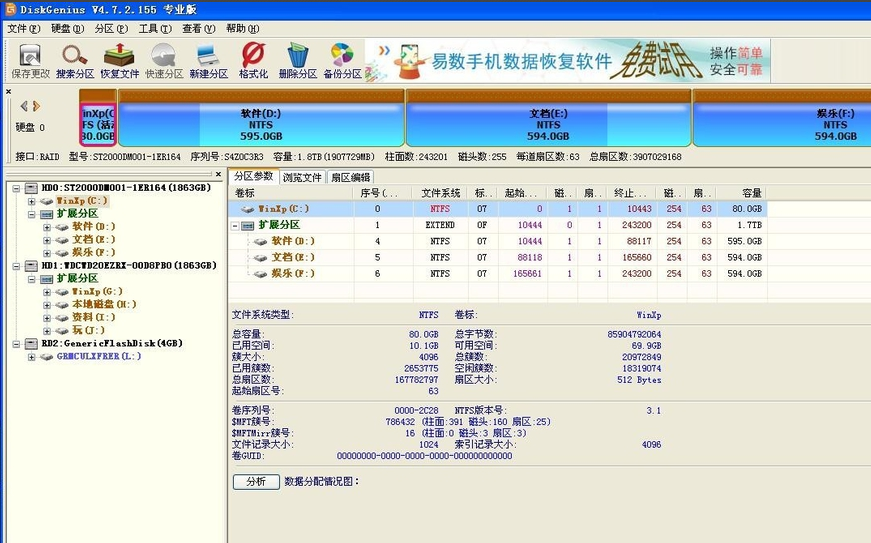Click drive icon beside 娱乐(F:) in table

(x=261, y=274)
